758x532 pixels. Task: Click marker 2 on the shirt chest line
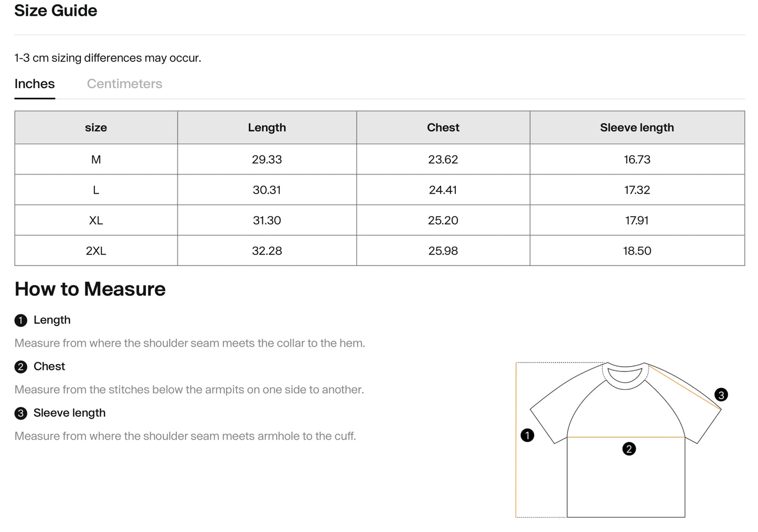(x=629, y=449)
